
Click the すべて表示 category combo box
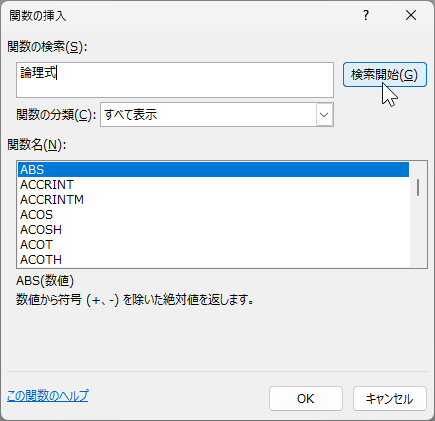(217, 115)
